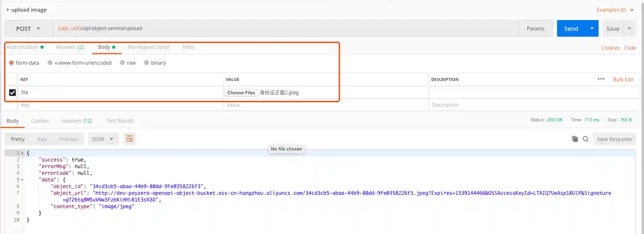This screenshot has height=234, width=644.
Task: Click the wrap lines icon in response toolbar
Action: (x=129, y=139)
